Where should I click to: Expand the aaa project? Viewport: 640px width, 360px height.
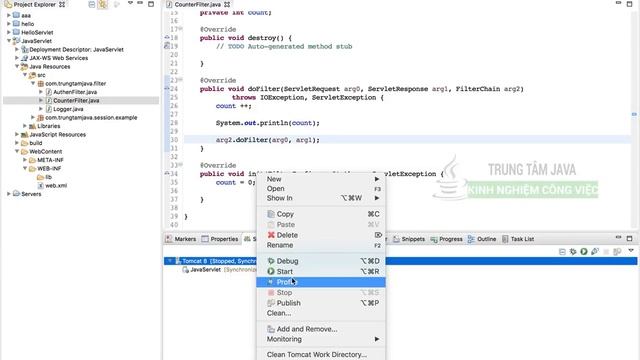(9, 15)
